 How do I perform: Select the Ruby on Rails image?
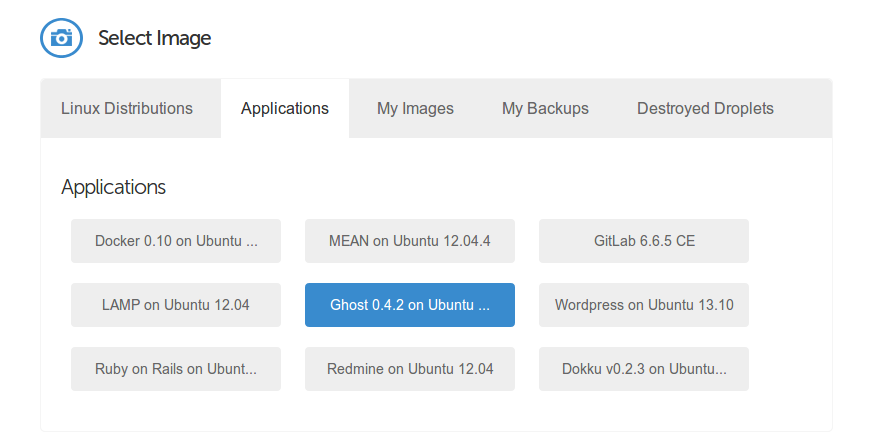coord(176,369)
